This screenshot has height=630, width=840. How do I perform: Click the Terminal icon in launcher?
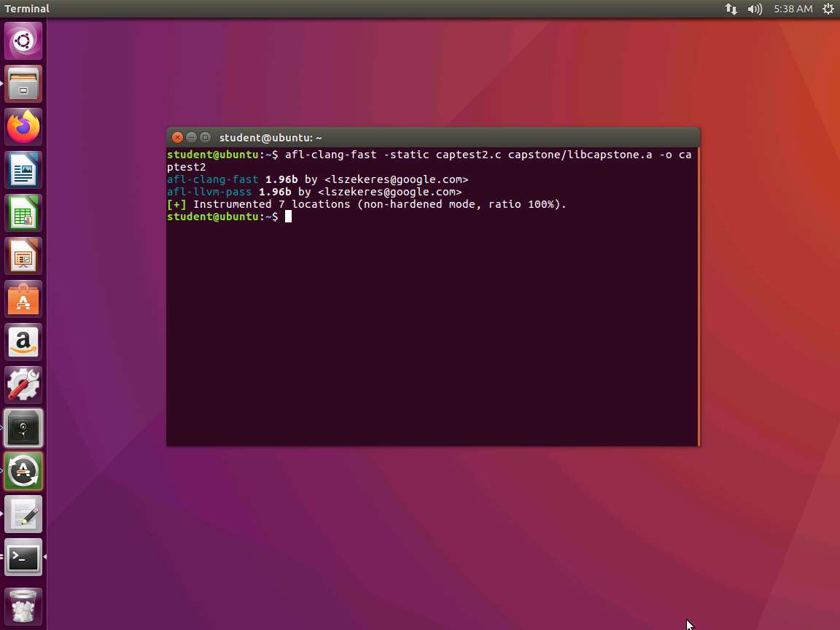point(23,558)
